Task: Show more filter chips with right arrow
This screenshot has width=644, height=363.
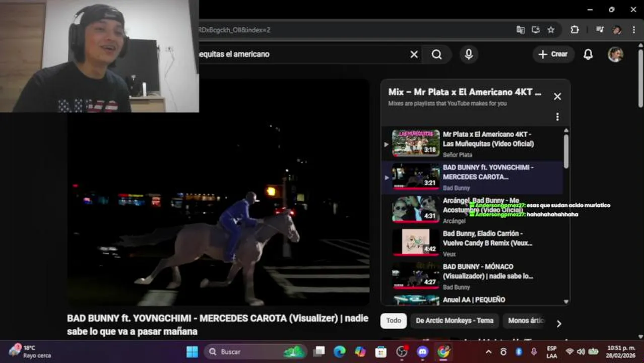Action: 558,324
